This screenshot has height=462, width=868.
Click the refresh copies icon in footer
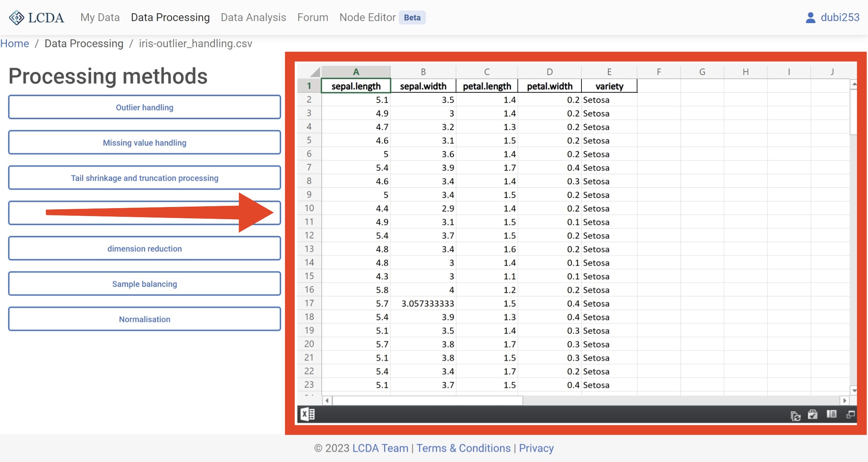tap(795, 416)
